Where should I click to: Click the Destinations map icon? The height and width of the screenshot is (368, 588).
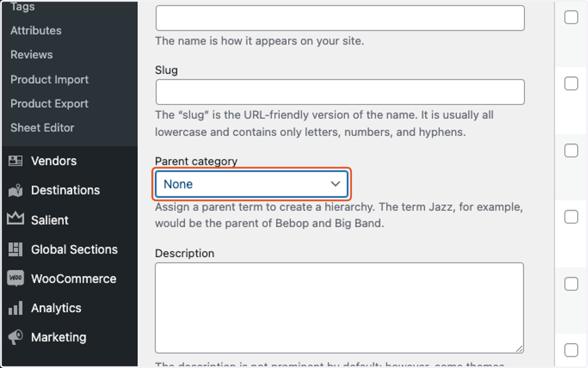[16, 190]
